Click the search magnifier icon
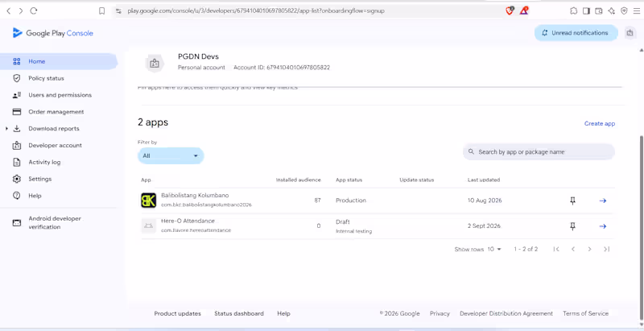644x331 pixels. [471, 151]
